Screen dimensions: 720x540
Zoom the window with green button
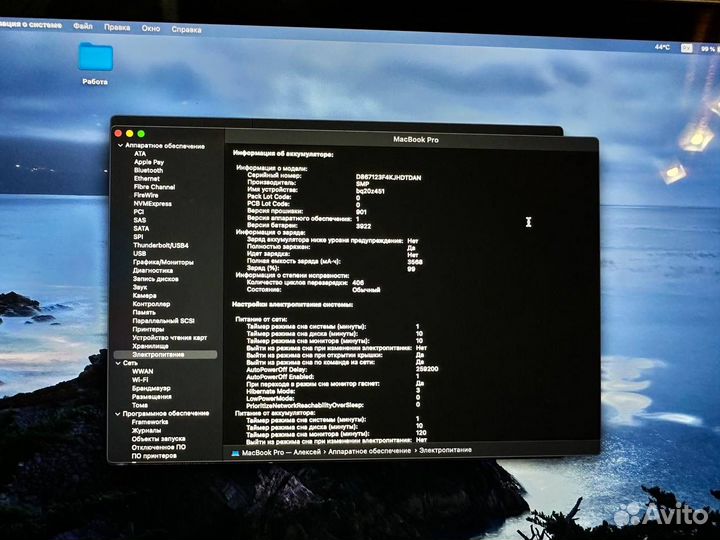click(141, 134)
